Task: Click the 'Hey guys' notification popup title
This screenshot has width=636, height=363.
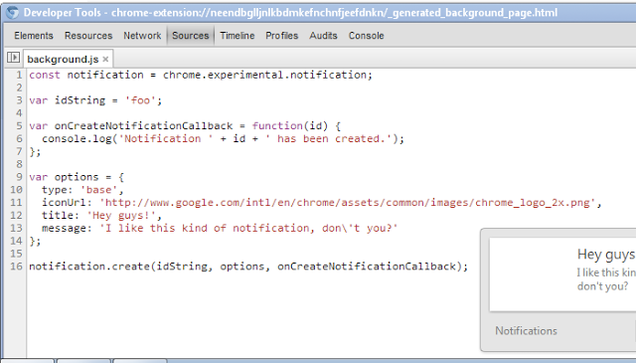Action: pyautogui.click(x=606, y=255)
